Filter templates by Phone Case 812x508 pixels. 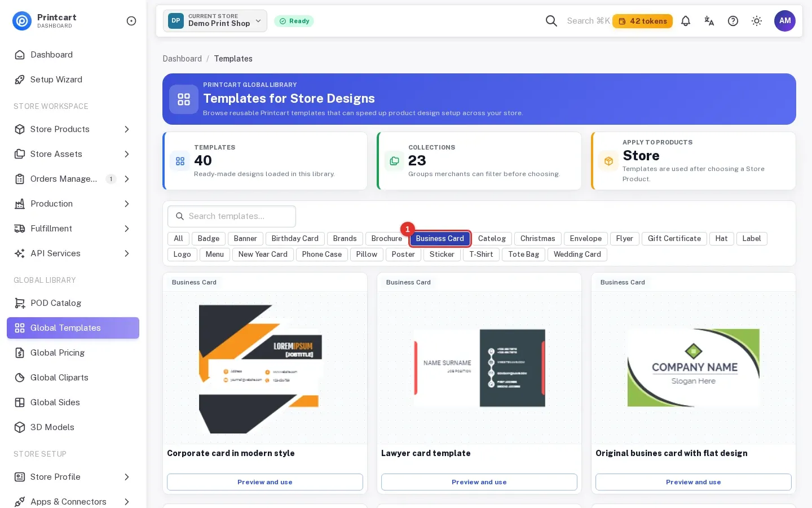[x=322, y=255]
